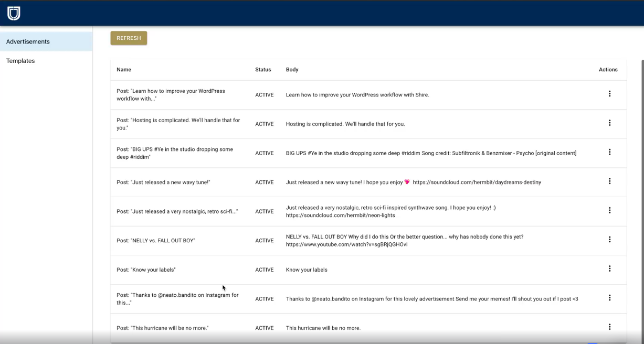644x344 pixels.
Task: Click body text 'This hurricane will be no more.'
Action: pos(323,328)
